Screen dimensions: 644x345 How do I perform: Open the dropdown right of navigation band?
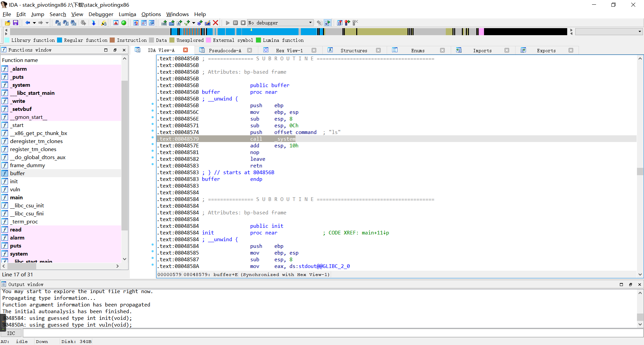point(640,31)
